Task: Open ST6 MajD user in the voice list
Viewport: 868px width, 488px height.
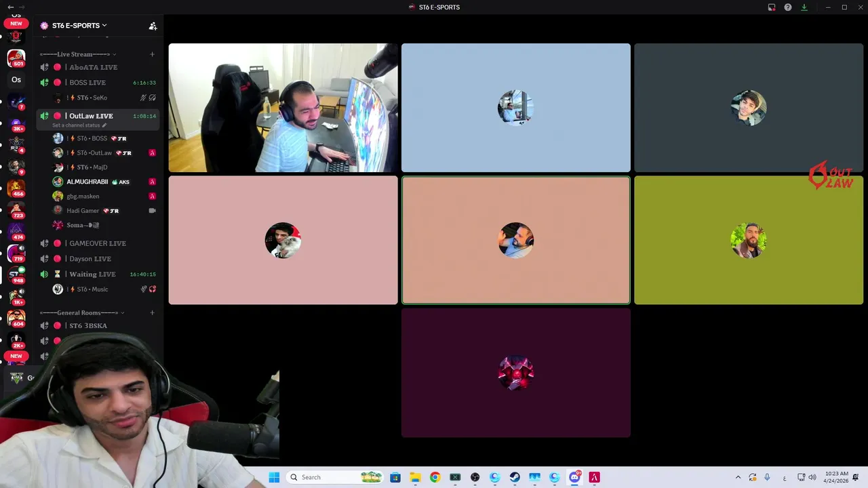Action: pyautogui.click(x=105, y=167)
